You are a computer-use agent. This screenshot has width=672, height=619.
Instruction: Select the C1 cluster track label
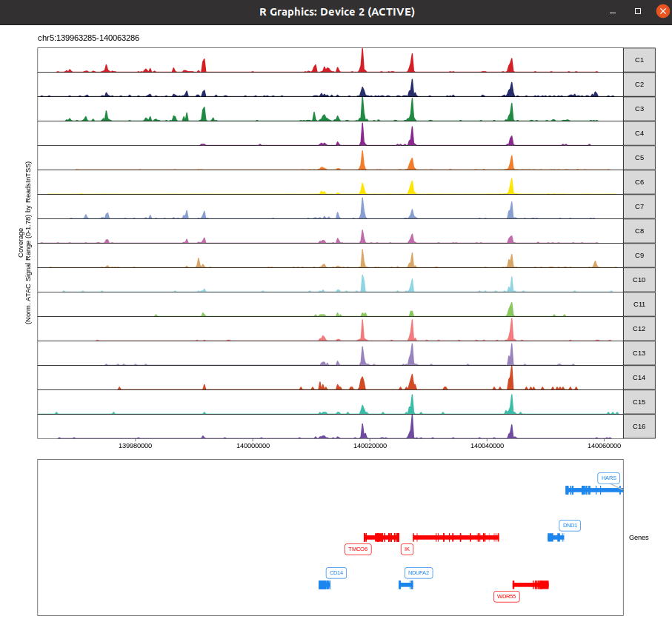pyautogui.click(x=638, y=60)
